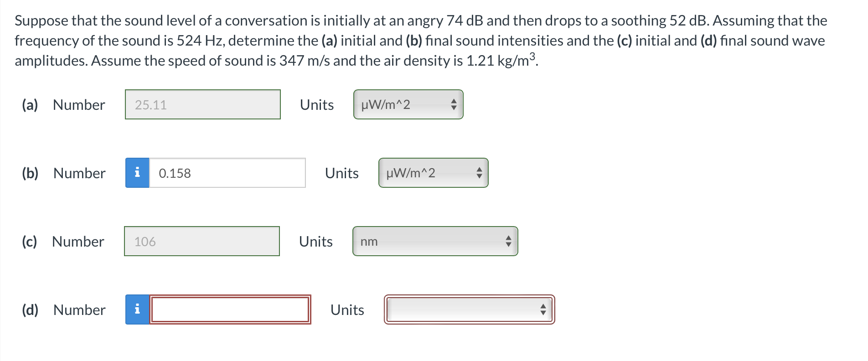Screen dimensions: 868x361
Task: Click the stepper arrows on part (d) units selector
Action: [544, 309]
